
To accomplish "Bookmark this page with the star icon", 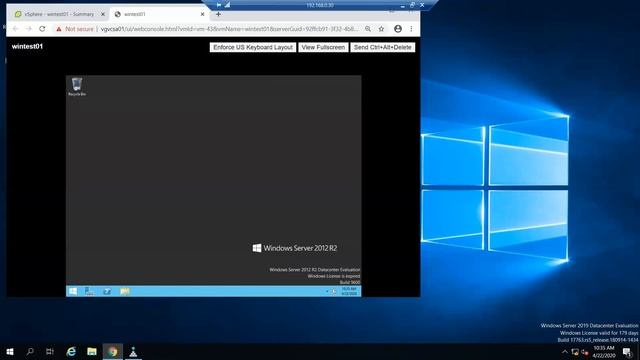I will [381, 29].
